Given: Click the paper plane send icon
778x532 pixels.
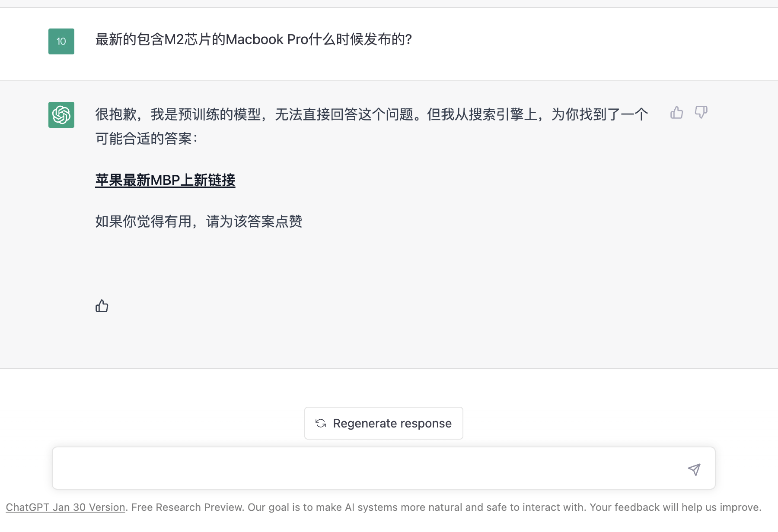Looking at the screenshot, I should coord(694,469).
